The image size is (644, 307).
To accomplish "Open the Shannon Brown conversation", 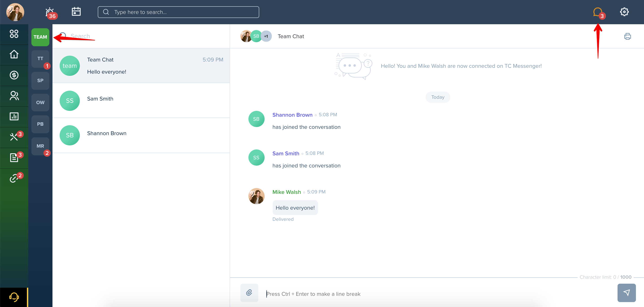I will [x=141, y=135].
